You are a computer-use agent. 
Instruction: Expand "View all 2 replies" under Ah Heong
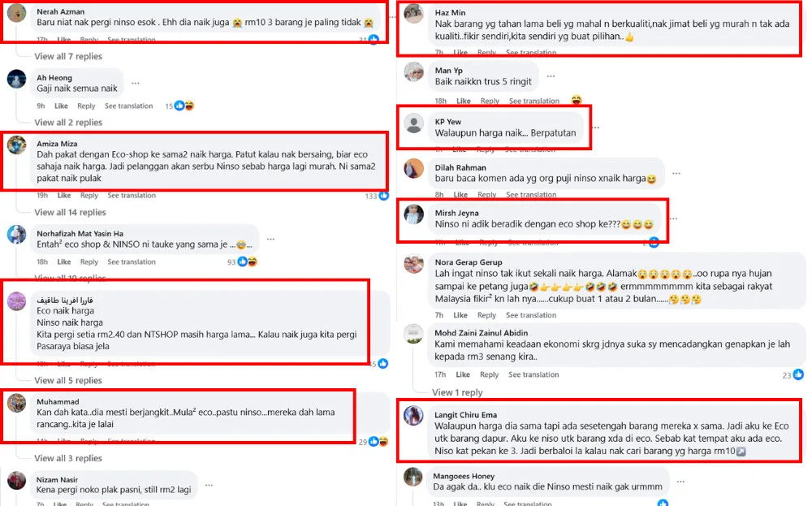pos(68,123)
